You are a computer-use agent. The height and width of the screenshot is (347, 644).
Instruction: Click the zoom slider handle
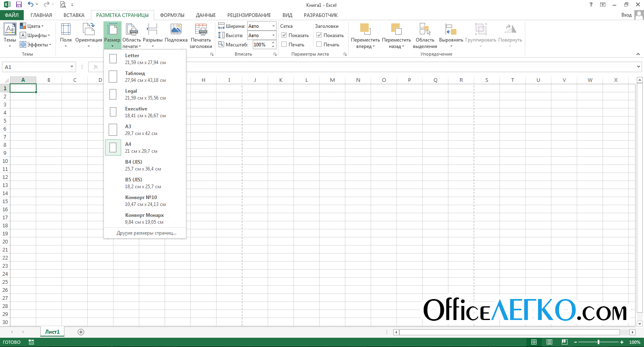[599, 342]
